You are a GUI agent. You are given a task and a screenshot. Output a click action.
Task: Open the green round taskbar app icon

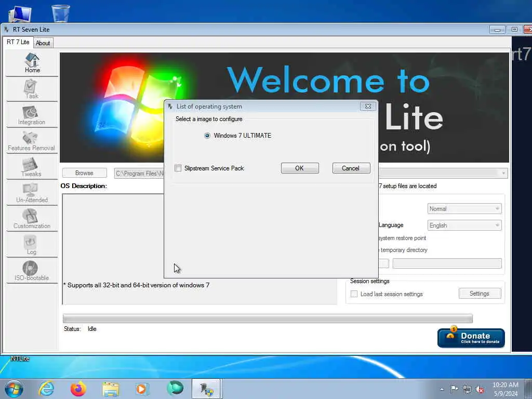(175, 388)
